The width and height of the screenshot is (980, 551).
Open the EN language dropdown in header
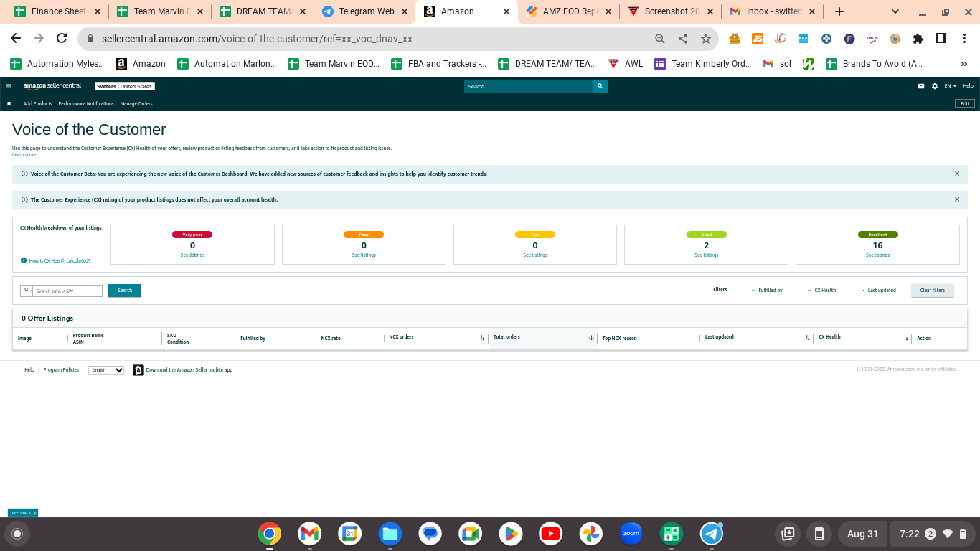950,86
